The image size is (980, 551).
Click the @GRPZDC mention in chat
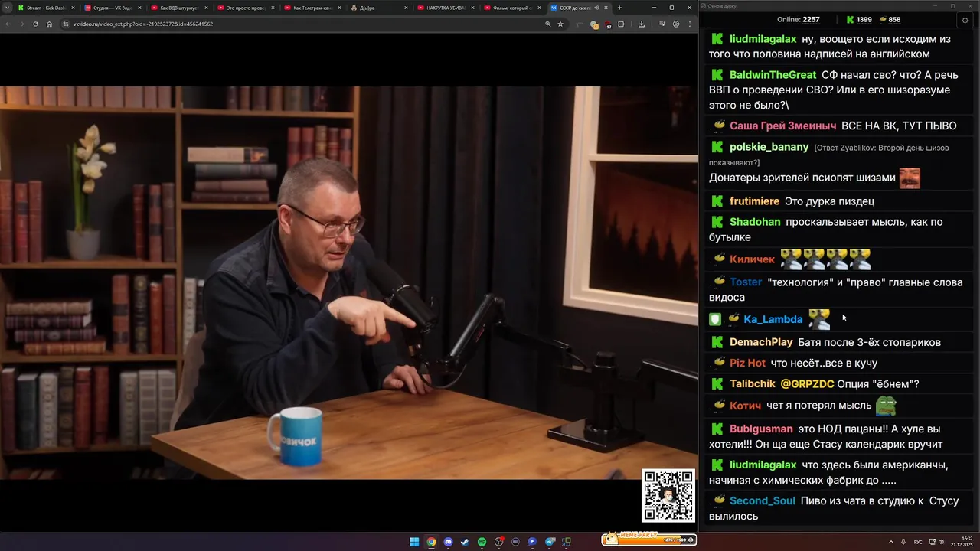pyautogui.click(x=807, y=384)
